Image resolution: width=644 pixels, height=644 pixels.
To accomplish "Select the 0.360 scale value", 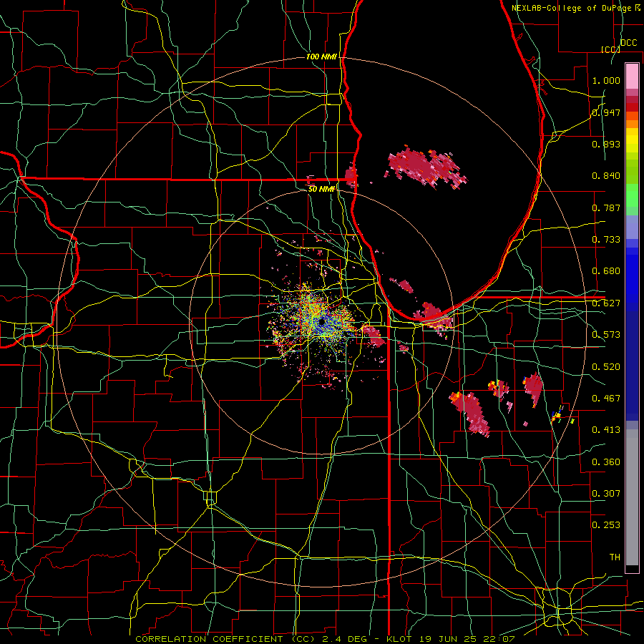I will (606, 462).
